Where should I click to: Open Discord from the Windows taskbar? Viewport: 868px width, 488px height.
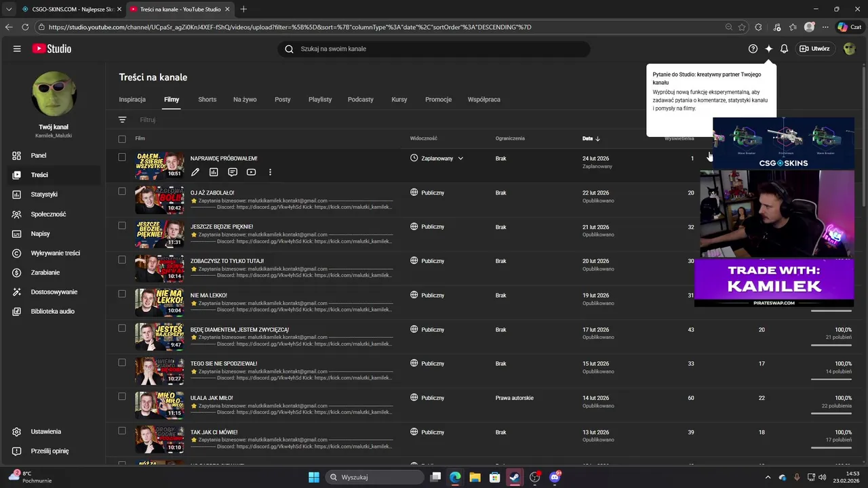555,477
